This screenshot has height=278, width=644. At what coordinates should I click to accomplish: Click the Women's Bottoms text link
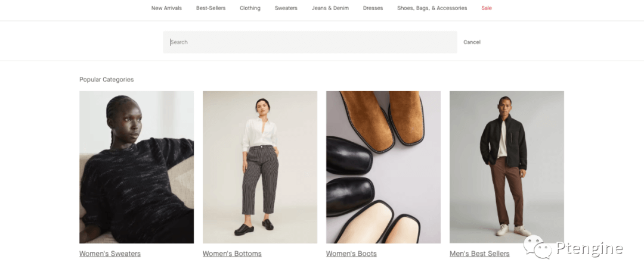[x=232, y=254]
